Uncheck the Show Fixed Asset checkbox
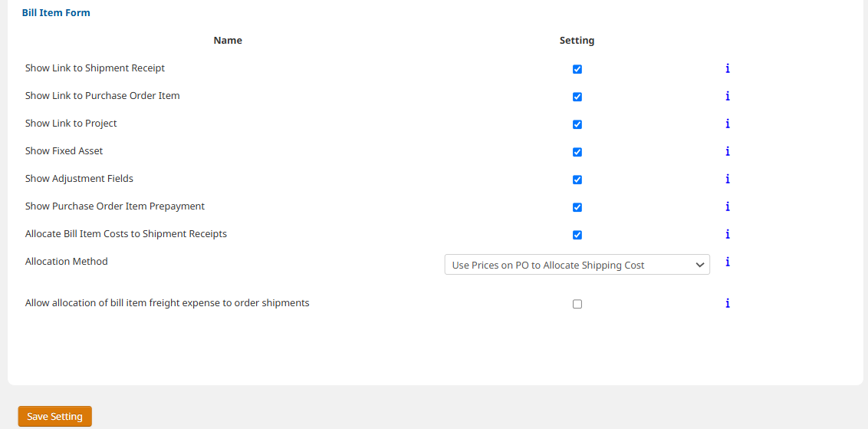 577,152
